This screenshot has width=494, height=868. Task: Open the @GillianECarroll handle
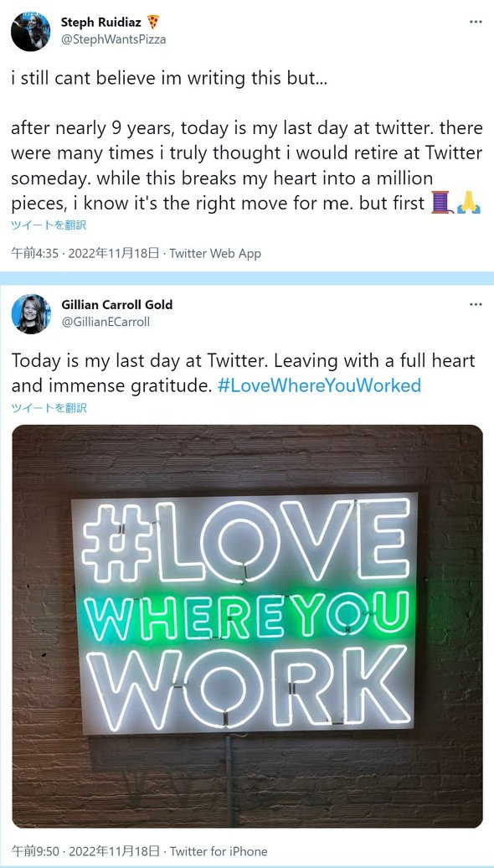click(105, 322)
